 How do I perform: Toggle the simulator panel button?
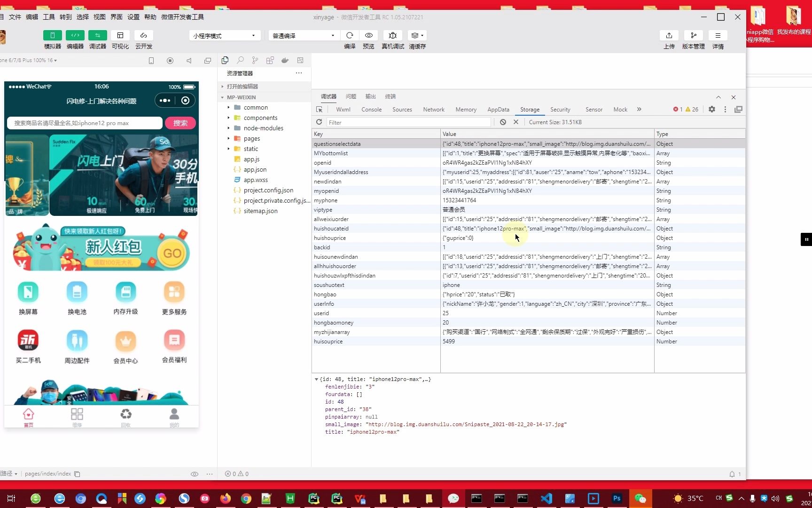coord(53,35)
